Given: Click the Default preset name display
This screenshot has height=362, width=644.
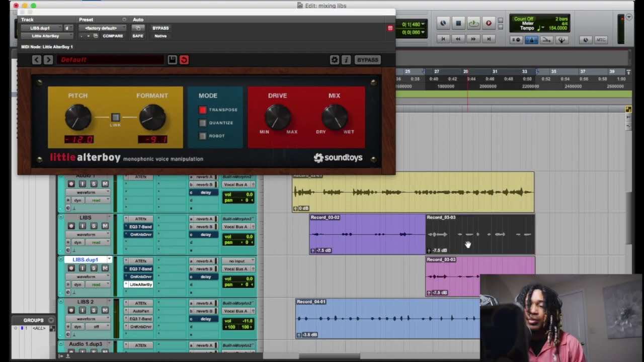Looking at the screenshot, I should [x=111, y=60].
